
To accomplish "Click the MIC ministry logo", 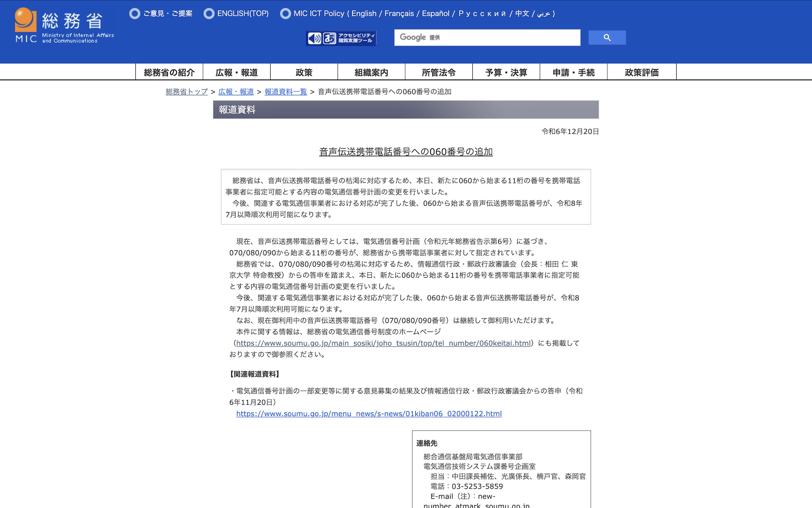I will (x=64, y=26).
